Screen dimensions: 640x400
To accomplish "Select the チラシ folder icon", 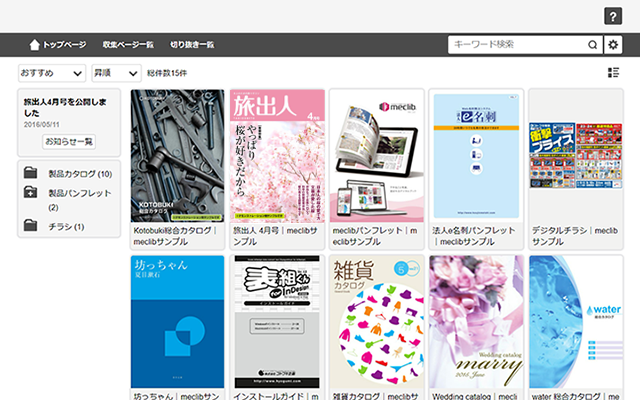I will coord(31,226).
